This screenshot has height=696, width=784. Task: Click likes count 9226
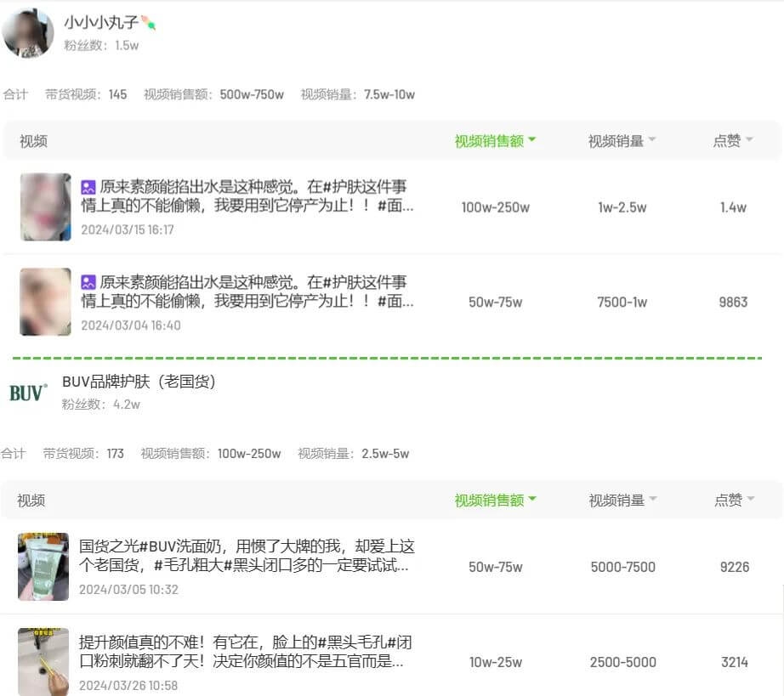735,567
